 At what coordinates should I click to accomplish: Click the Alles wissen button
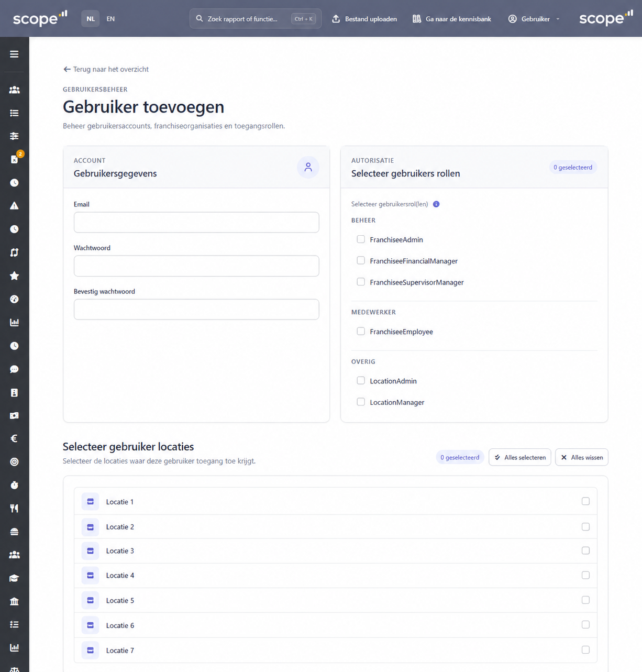[582, 457]
